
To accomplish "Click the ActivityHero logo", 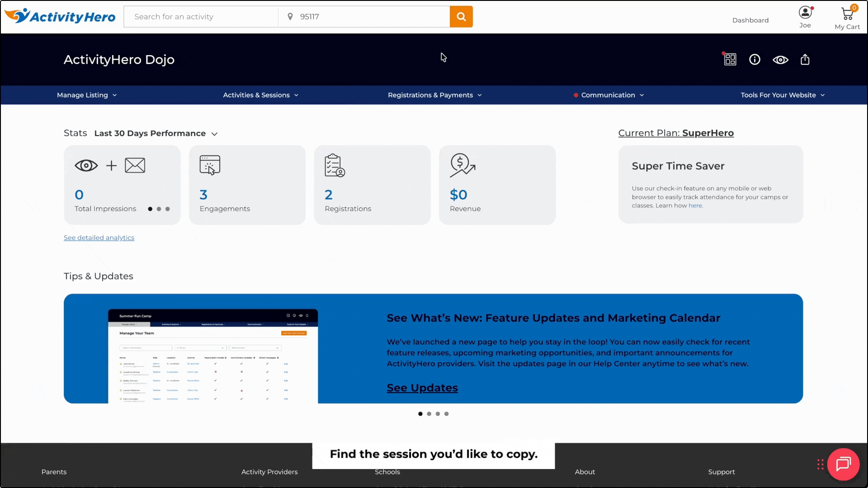I will tap(60, 17).
